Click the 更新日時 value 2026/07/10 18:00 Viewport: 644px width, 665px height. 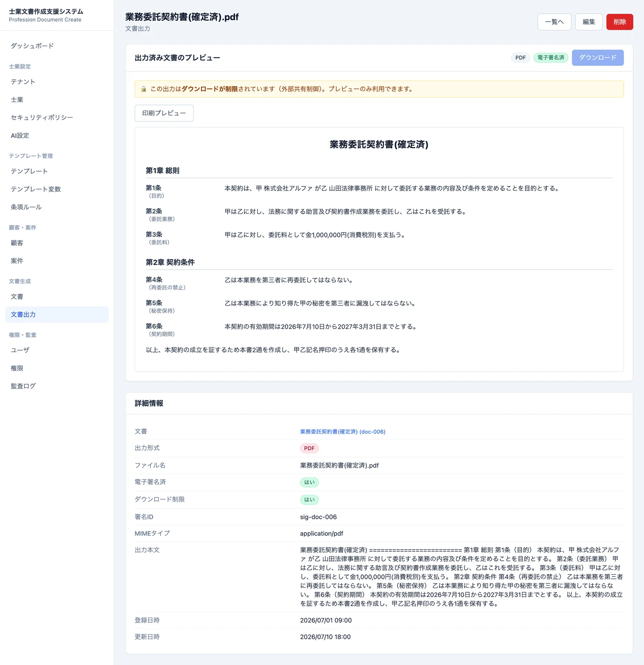[x=325, y=637]
